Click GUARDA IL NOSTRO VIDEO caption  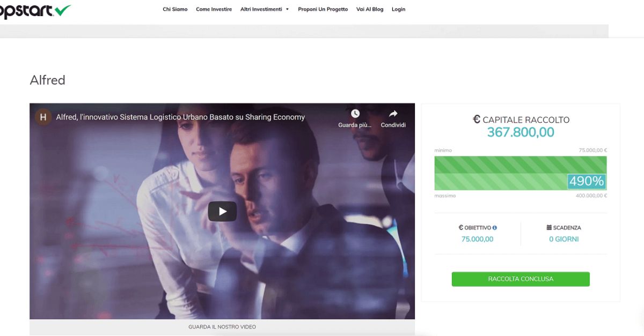pos(222,327)
